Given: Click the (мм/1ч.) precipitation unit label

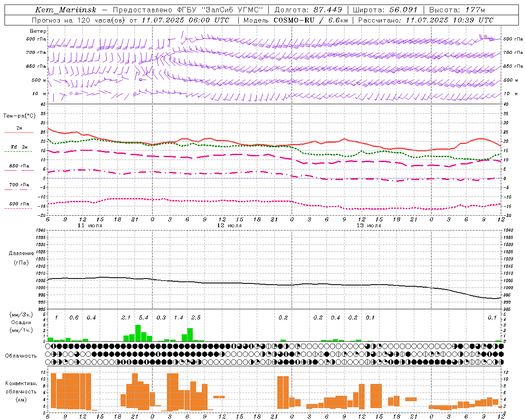Looking at the screenshot, I should (21, 330).
